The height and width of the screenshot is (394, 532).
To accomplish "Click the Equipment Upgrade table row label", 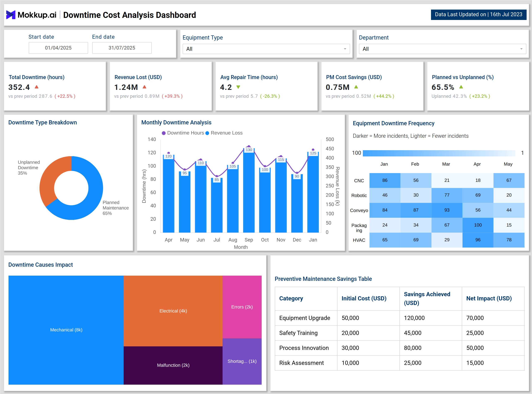I will (305, 318).
